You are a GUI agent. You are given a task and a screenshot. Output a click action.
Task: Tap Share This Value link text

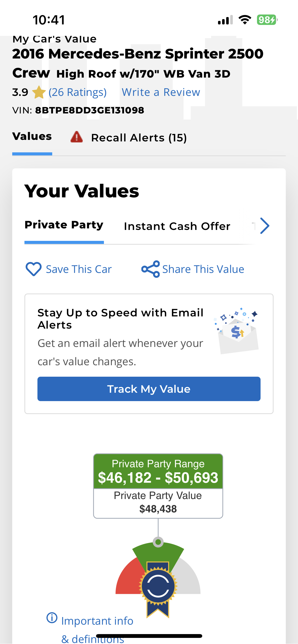tap(203, 269)
